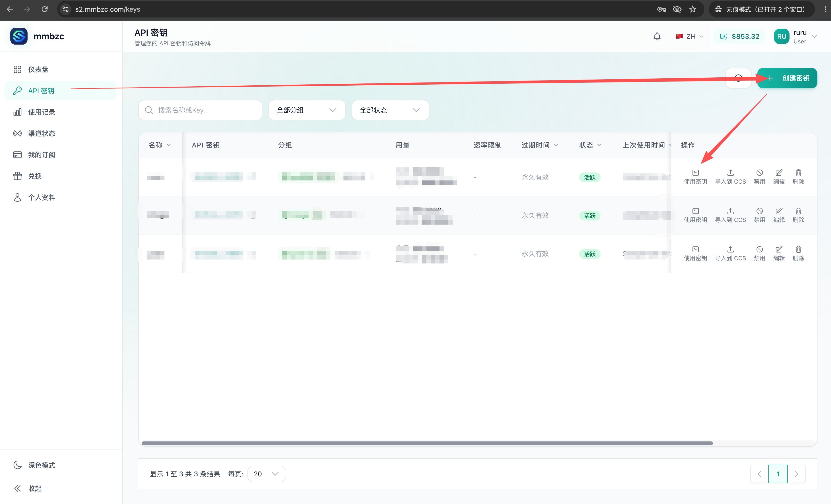Click the $853.32 balance badge
This screenshot has height=504, width=831.
tap(740, 36)
